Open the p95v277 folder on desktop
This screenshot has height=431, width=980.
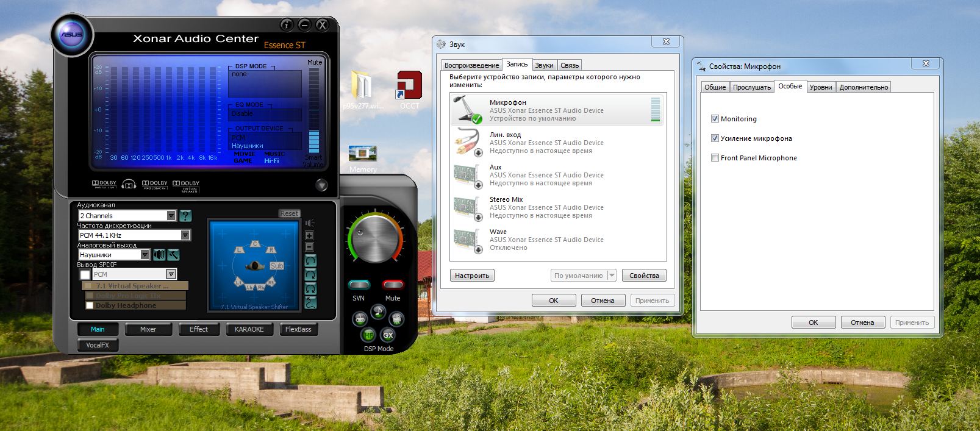click(x=362, y=90)
